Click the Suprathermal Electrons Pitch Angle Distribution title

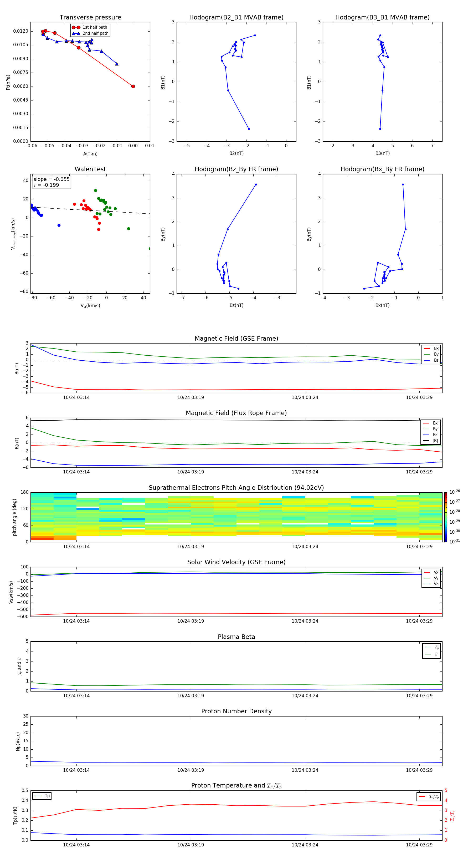click(x=236, y=488)
